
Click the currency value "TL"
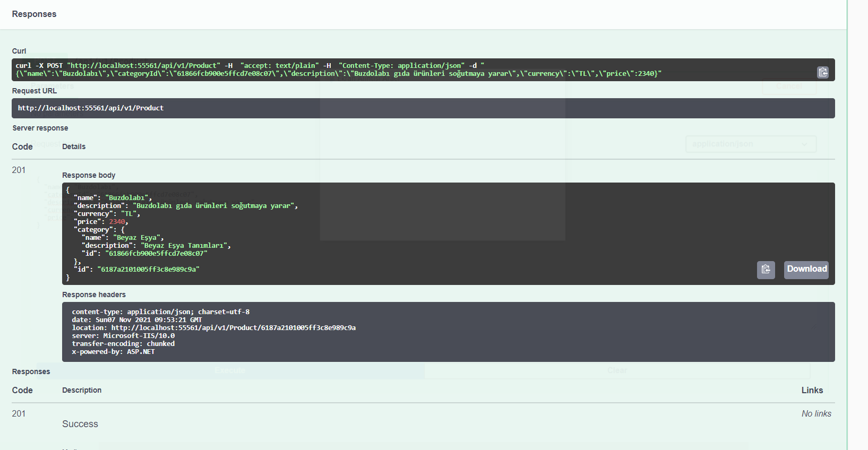(129, 214)
